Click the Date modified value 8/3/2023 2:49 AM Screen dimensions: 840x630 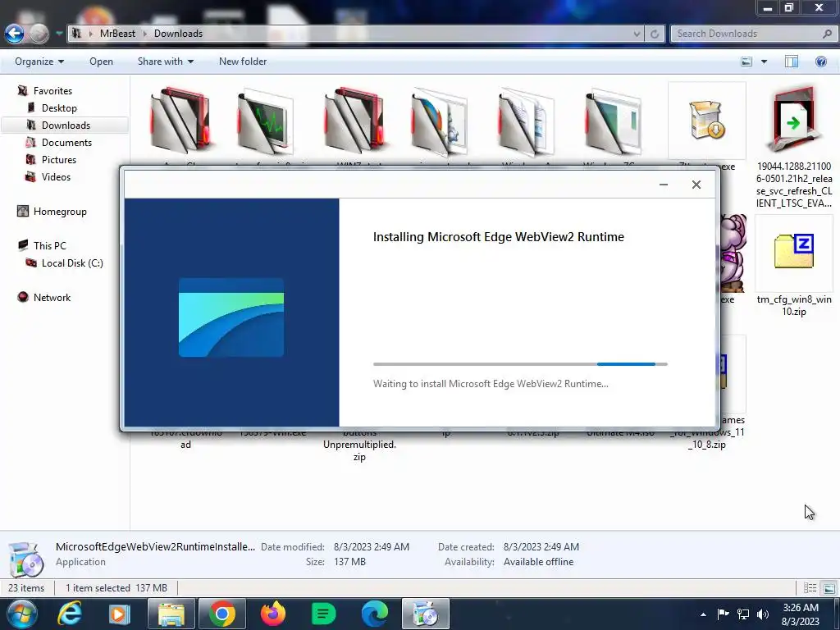pos(372,547)
